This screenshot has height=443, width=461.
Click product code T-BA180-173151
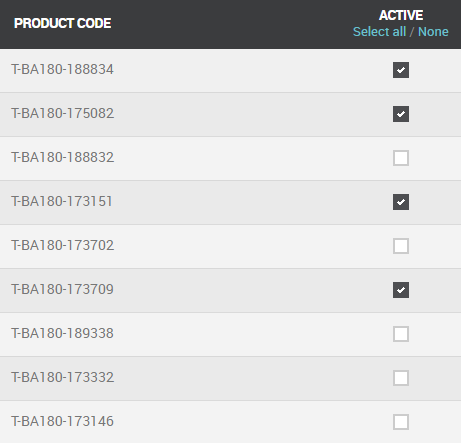point(62,201)
